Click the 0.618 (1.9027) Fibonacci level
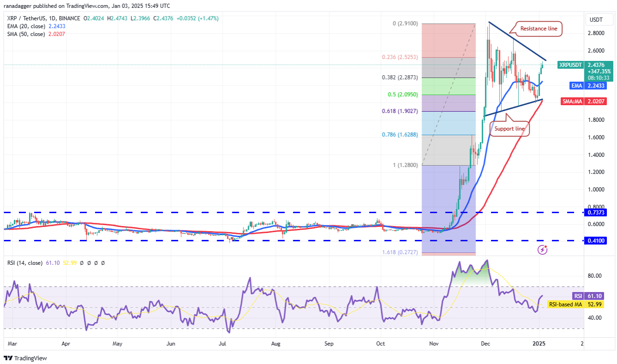 point(400,111)
